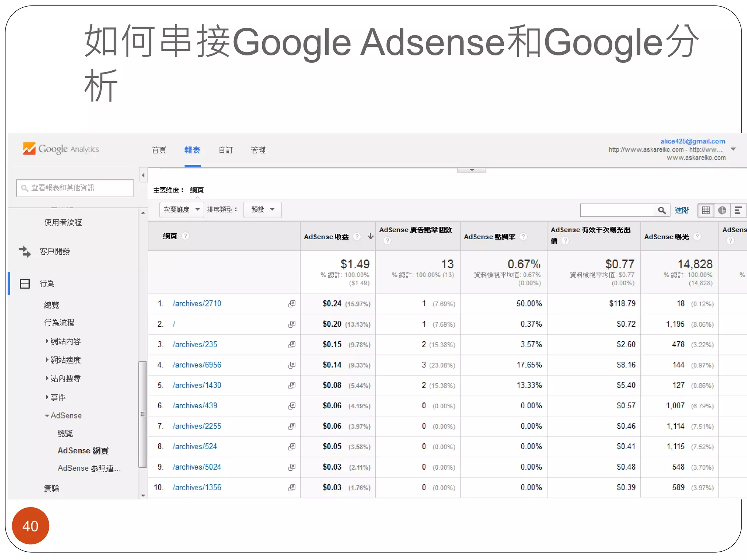Click help icon beside AdSense 曝光 header
This screenshot has width=747, height=560.
(x=697, y=237)
